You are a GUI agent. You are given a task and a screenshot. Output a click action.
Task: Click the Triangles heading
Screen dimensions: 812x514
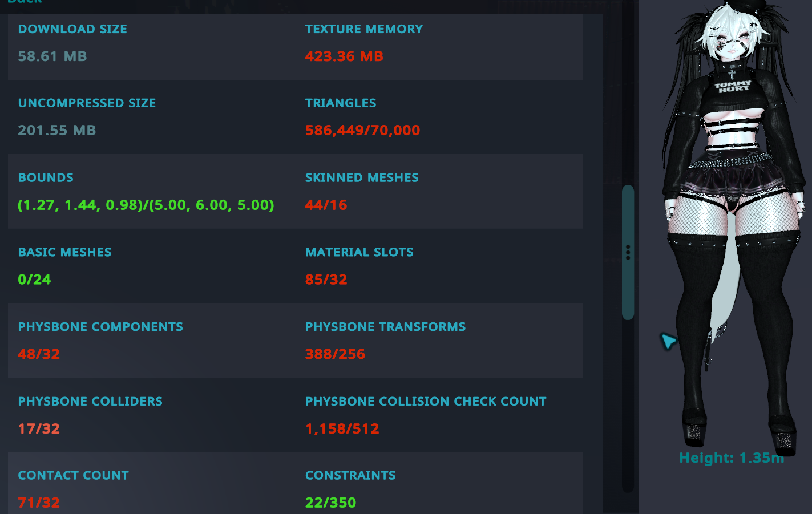click(341, 103)
